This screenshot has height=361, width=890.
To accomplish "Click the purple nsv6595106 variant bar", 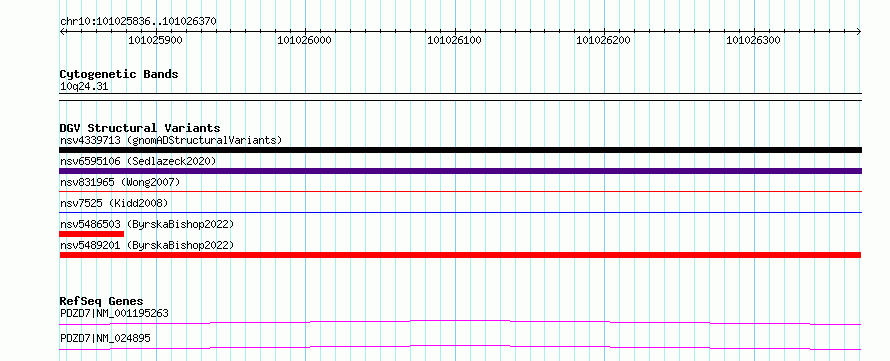I will [x=460, y=171].
